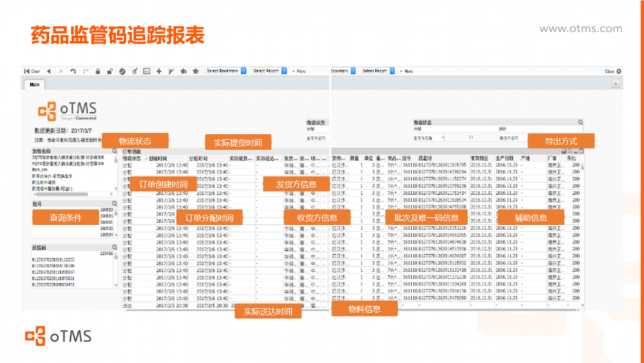644x363 pixels.
Task: Click the plus icon in toolbar
Action: click(x=158, y=71)
